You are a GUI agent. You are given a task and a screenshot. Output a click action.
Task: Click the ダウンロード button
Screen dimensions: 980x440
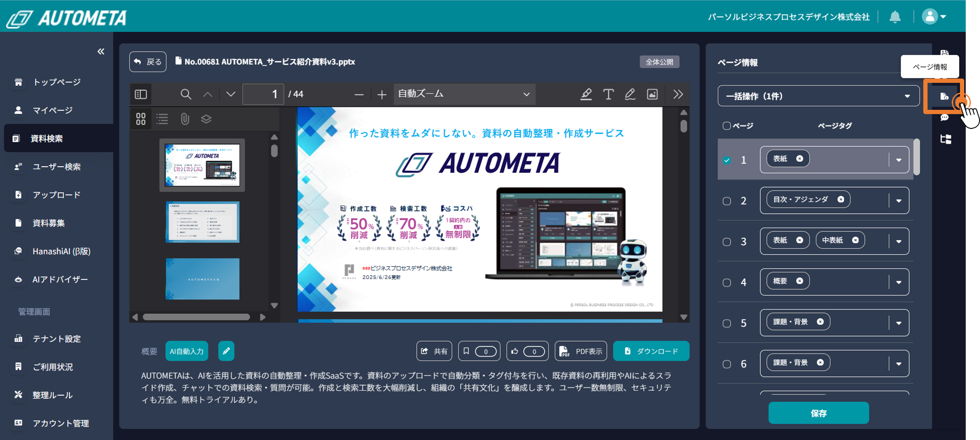coord(651,351)
